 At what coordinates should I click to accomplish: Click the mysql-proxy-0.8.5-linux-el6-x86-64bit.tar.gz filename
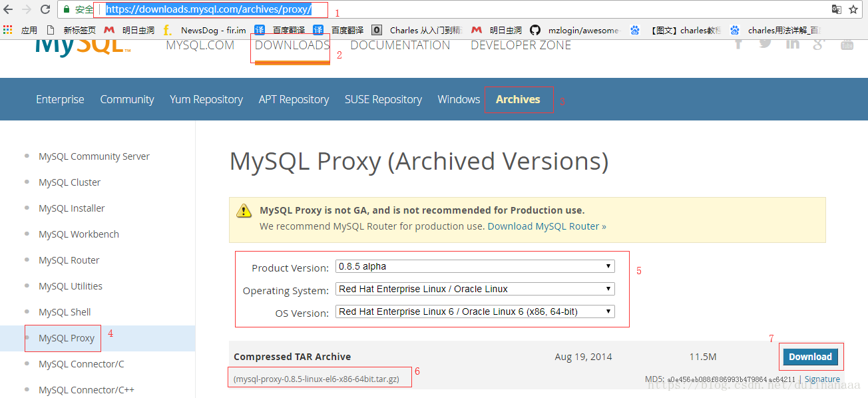316,379
